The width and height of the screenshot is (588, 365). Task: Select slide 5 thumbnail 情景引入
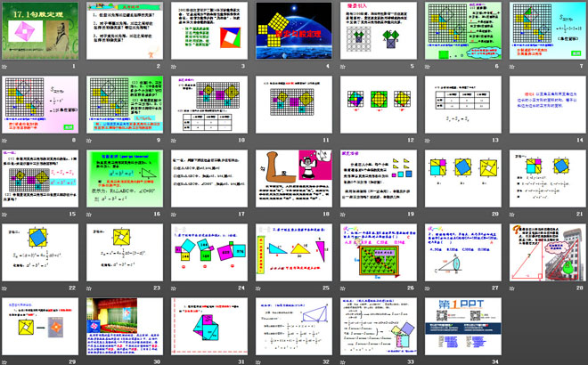379,31
